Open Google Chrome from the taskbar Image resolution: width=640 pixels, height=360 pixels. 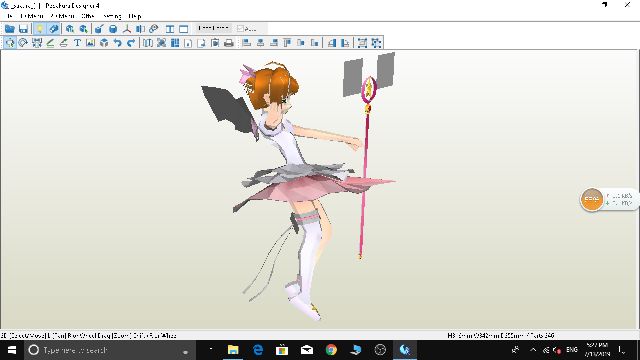(x=331, y=350)
